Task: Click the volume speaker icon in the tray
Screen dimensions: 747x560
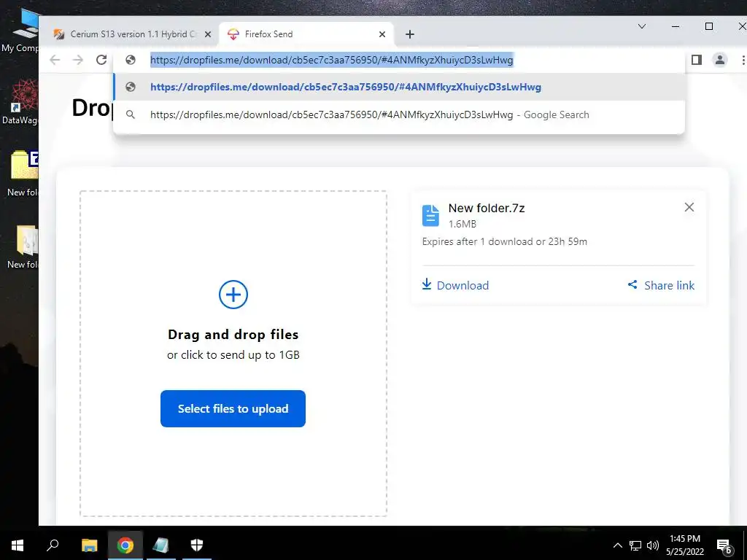Action: point(653,545)
